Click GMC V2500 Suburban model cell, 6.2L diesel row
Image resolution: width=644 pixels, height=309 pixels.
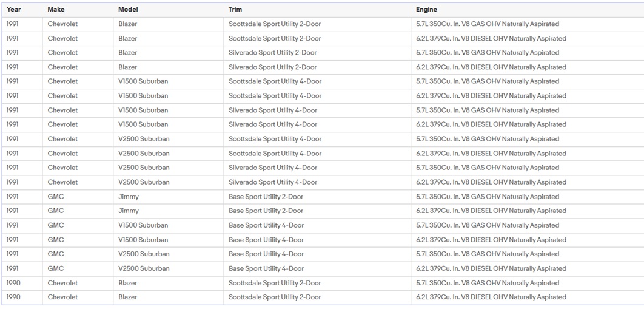click(144, 268)
